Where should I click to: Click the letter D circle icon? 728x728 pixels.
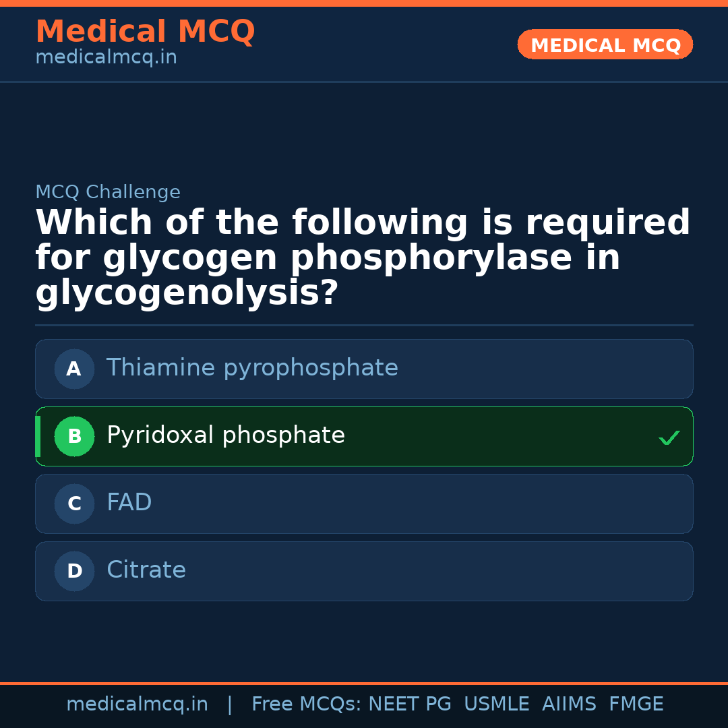74,571
